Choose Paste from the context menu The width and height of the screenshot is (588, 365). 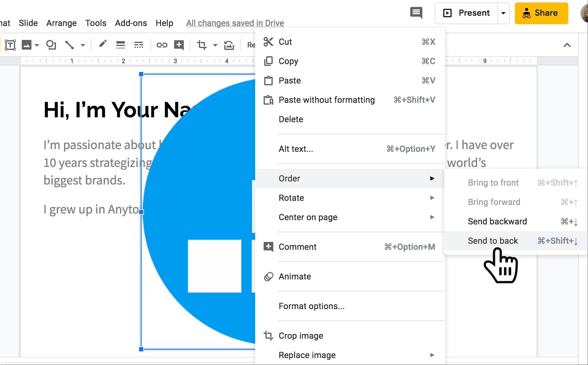tap(350, 80)
